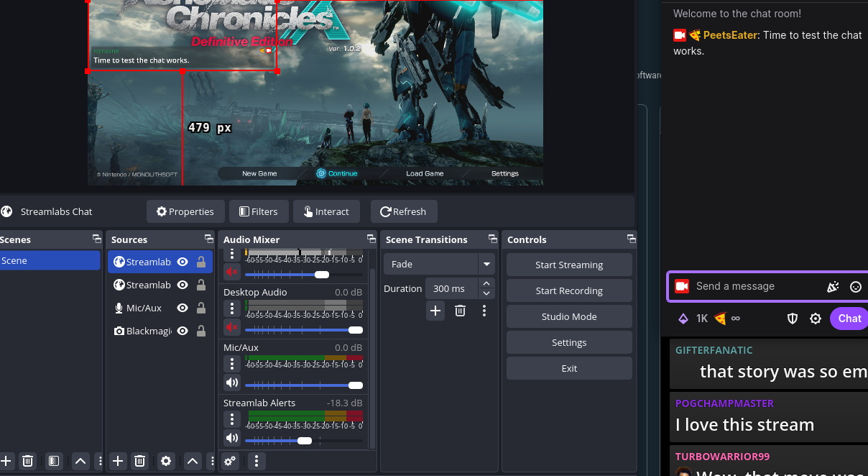Click the Exit button in Controls

[569, 368]
